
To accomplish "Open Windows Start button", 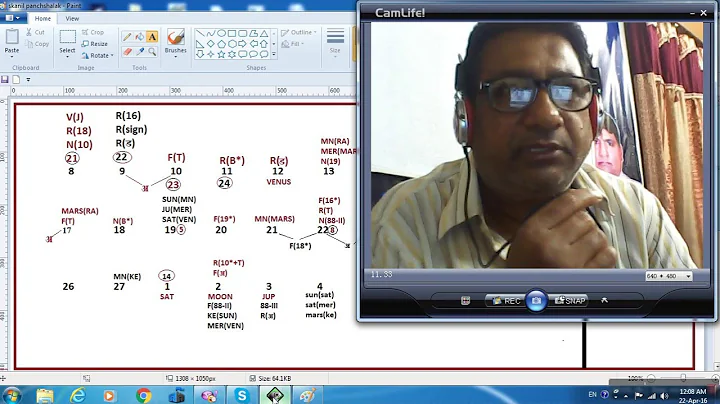I will pyautogui.click(x=11, y=395).
